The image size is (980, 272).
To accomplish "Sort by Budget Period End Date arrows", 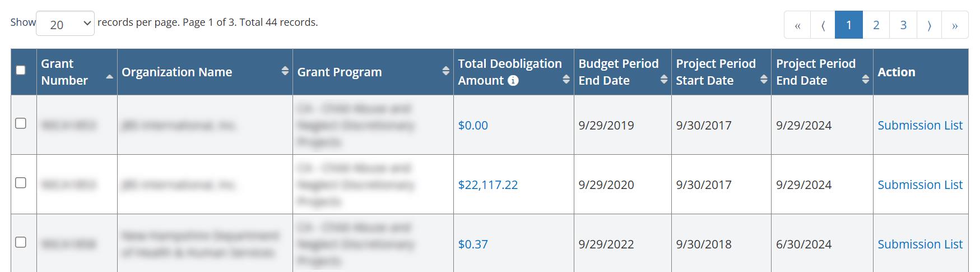I will pyautogui.click(x=663, y=79).
